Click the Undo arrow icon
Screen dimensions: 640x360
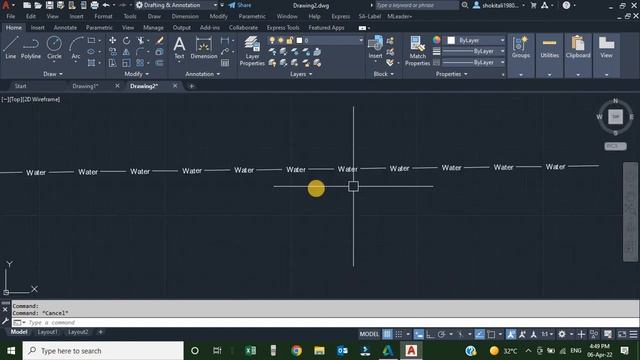click(106, 5)
